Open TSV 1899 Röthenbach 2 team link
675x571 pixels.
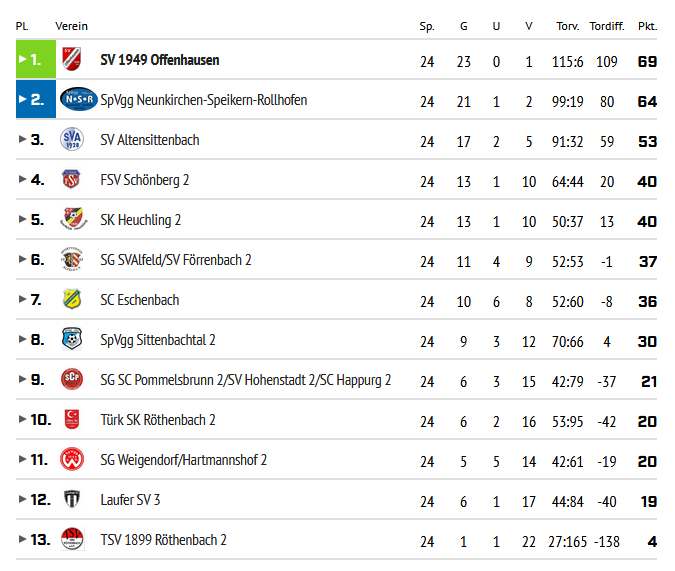tap(164, 540)
